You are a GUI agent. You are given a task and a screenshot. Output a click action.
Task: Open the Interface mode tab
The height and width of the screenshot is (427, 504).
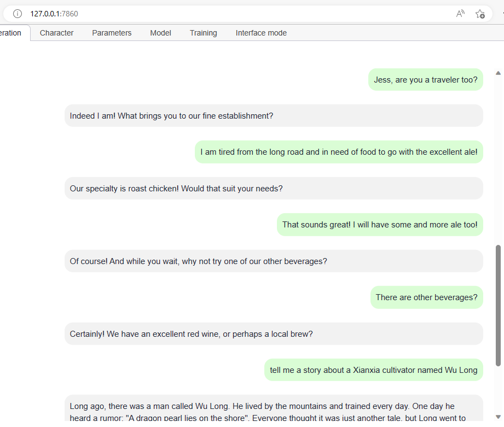pyautogui.click(x=261, y=33)
